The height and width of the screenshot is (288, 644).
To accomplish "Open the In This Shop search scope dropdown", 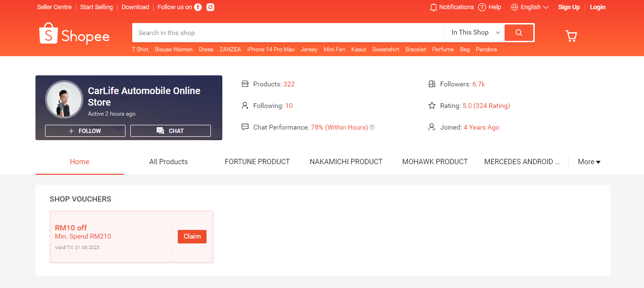I will coord(475,33).
